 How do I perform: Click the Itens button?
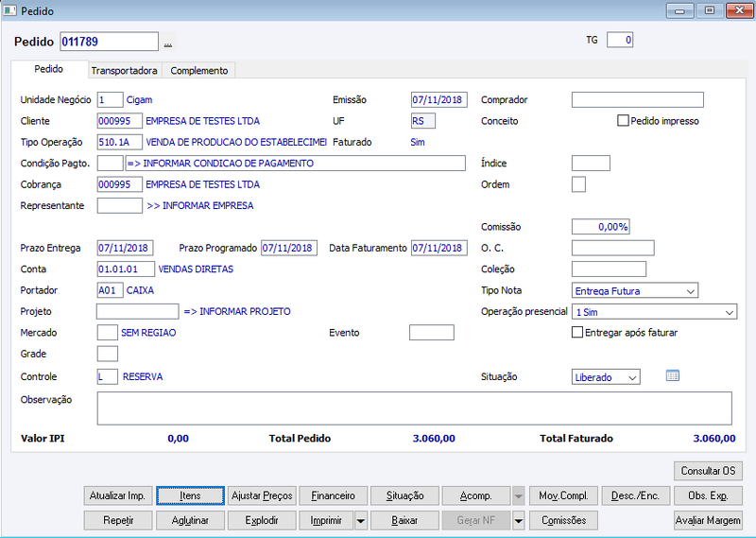tap(191, 495)
